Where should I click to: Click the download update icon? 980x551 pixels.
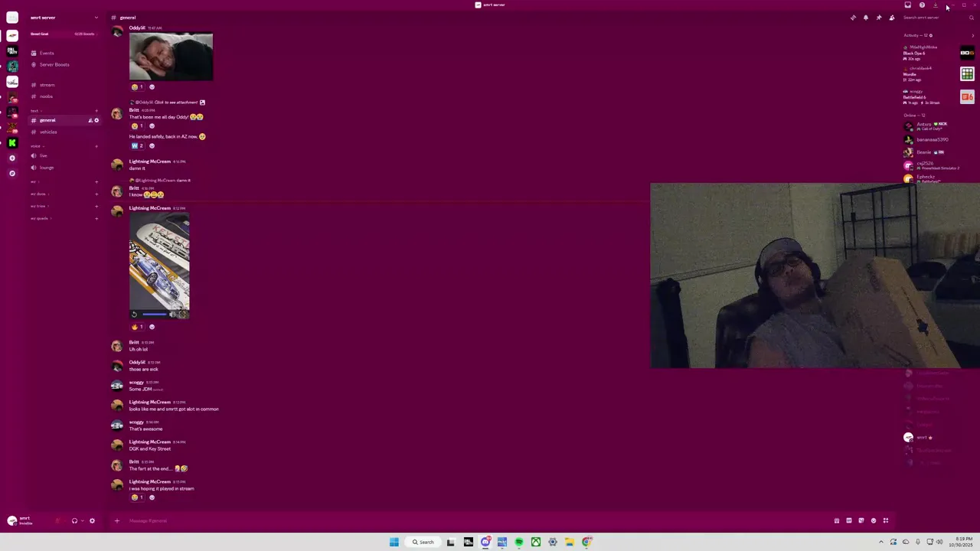[x=936, y=5]
